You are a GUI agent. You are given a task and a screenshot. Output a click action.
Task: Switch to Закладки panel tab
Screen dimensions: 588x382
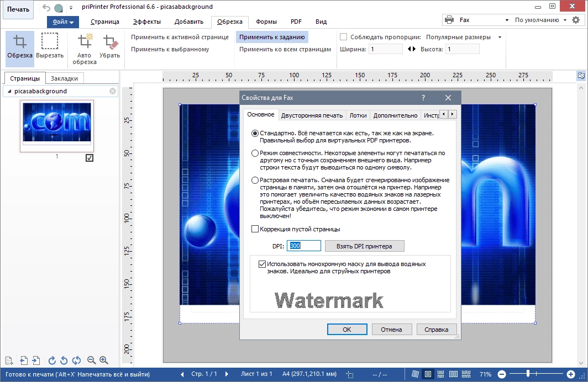[65, 78]
